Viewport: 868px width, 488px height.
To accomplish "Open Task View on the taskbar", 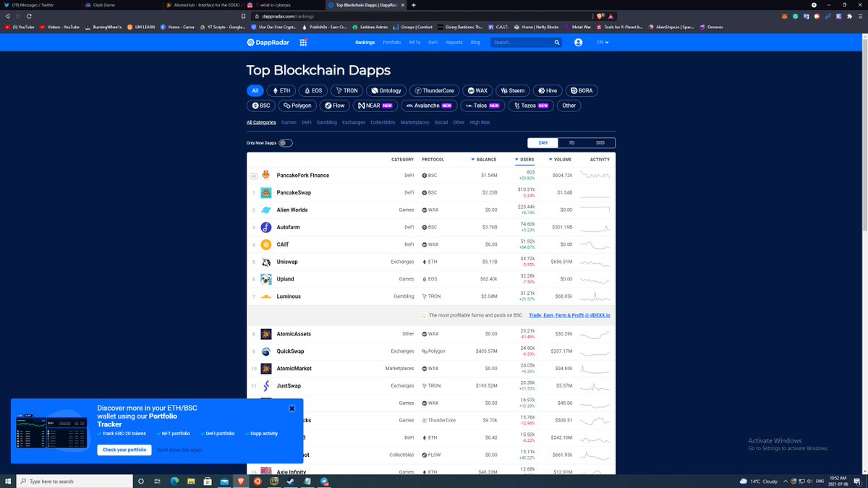I will tap(158, 481).
